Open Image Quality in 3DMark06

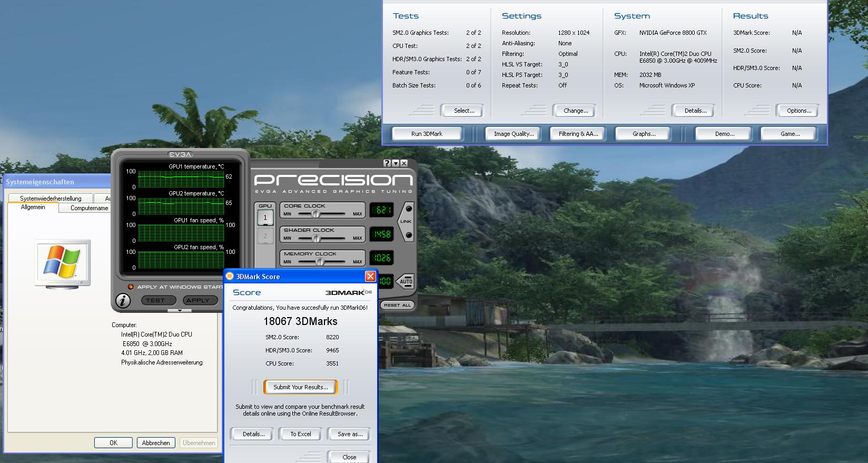[x=514, y=134]
